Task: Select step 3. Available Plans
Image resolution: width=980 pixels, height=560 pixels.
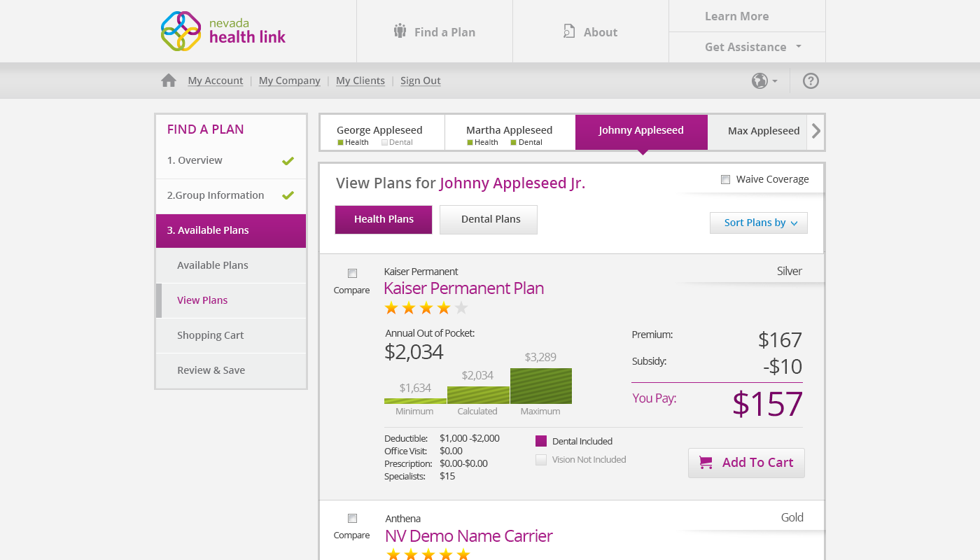Action: (231, 230)
